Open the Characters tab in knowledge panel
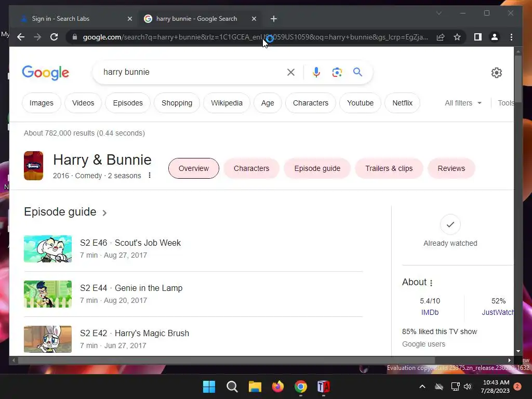532x399 pixels. coord(251,168)
